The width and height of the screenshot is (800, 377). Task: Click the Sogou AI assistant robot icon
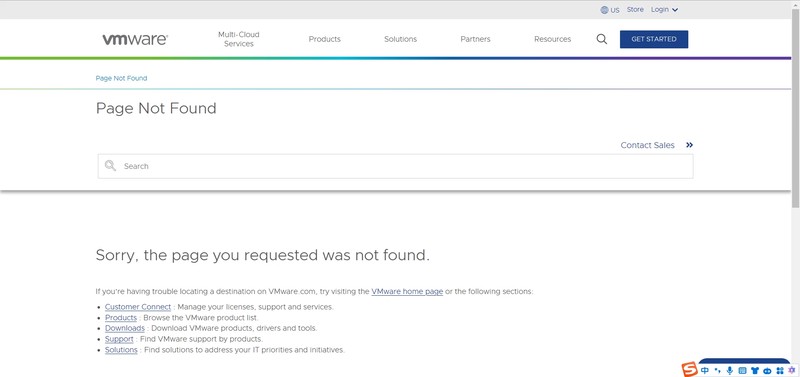click(767, 371)
